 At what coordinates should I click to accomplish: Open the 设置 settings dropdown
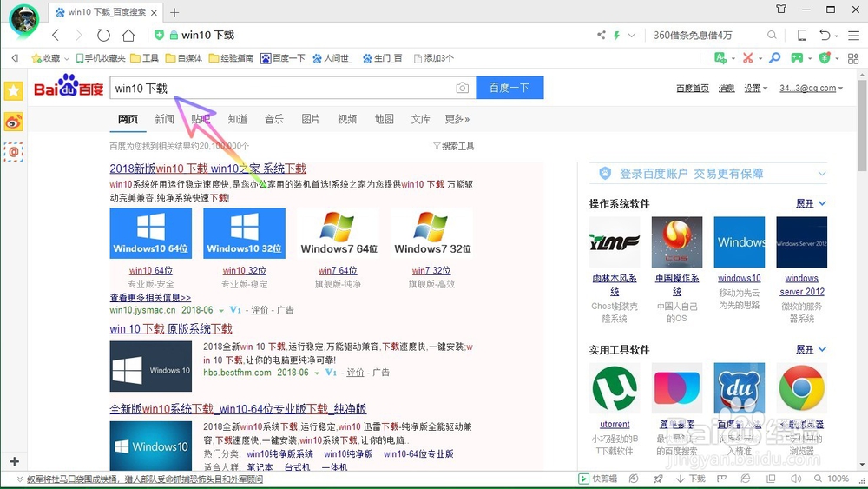coord(756,88)
